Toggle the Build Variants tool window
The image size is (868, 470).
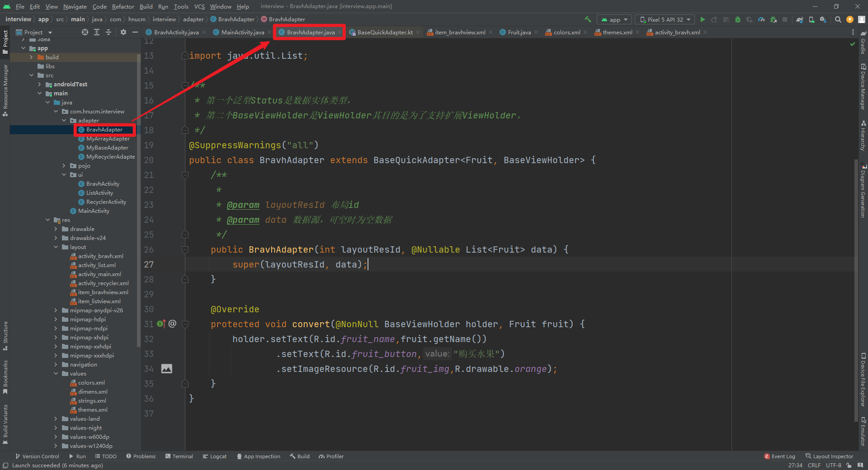pyautogui.click(x=5, y=424)
